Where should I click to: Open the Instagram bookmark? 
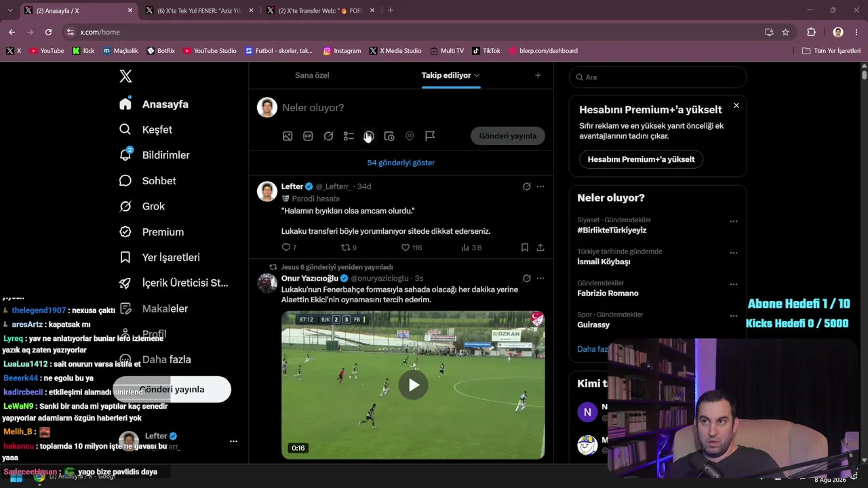[x=342, y=51]
